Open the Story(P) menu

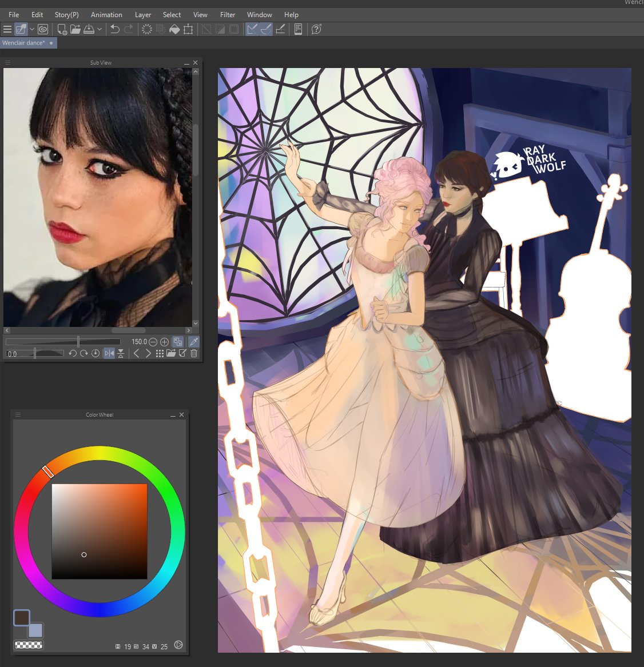(x=67, y=14)
